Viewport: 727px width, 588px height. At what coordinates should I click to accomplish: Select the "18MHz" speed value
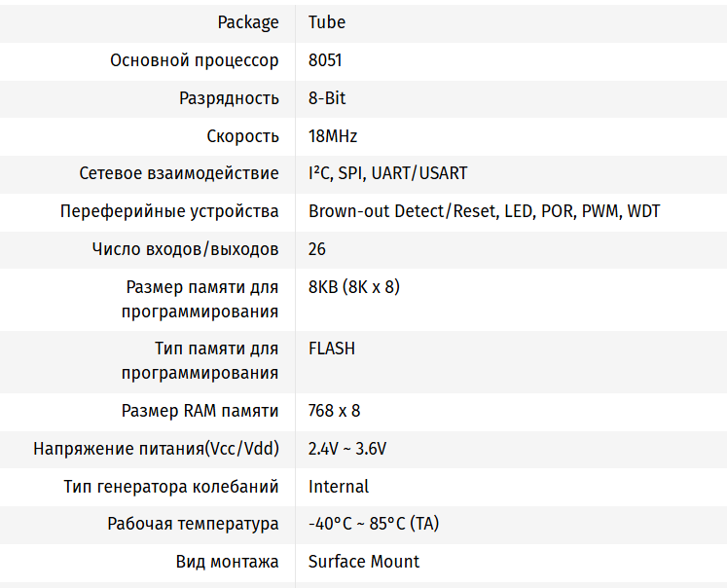[333, 136]
